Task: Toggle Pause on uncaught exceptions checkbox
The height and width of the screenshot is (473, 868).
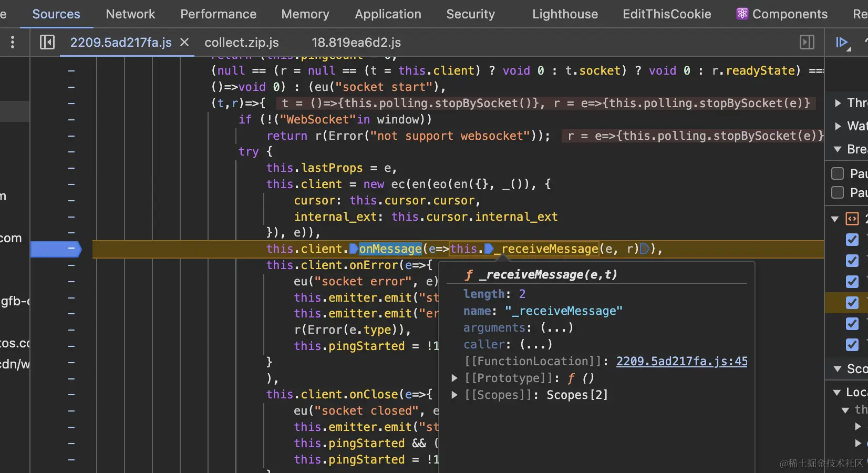Action: [x=838, y=173]
